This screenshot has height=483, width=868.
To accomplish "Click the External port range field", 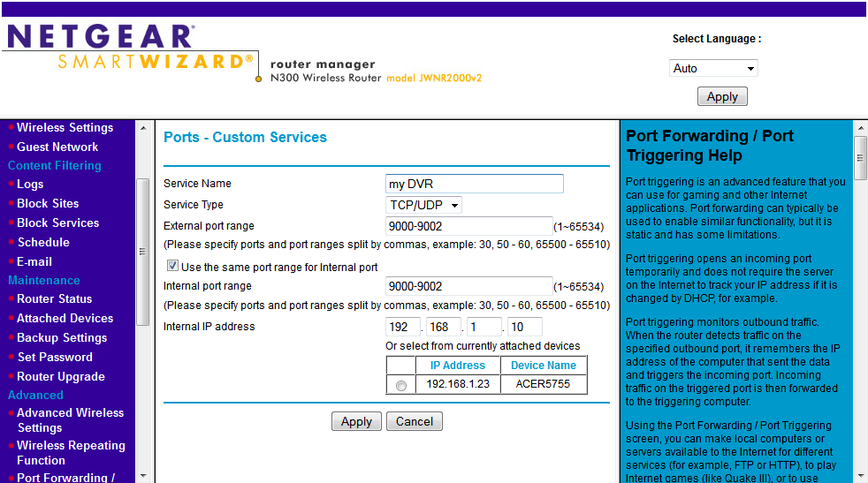I will (469, 226).
